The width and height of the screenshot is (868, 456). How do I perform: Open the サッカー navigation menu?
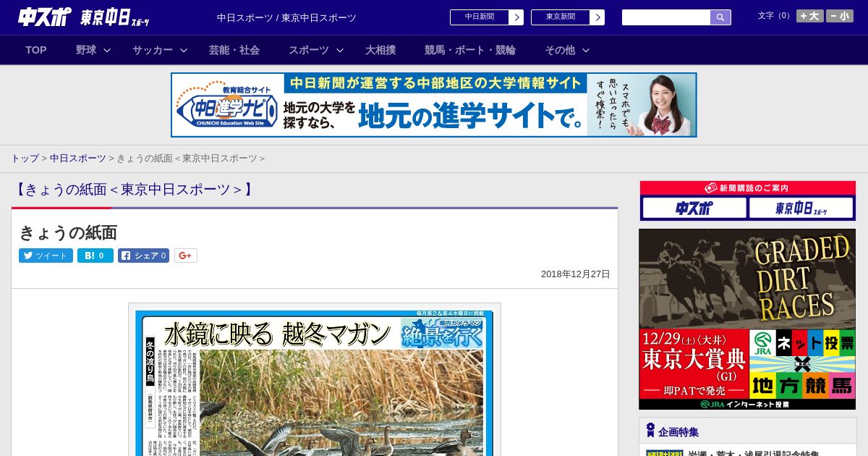pyautogui.click(x=153, y=50)
